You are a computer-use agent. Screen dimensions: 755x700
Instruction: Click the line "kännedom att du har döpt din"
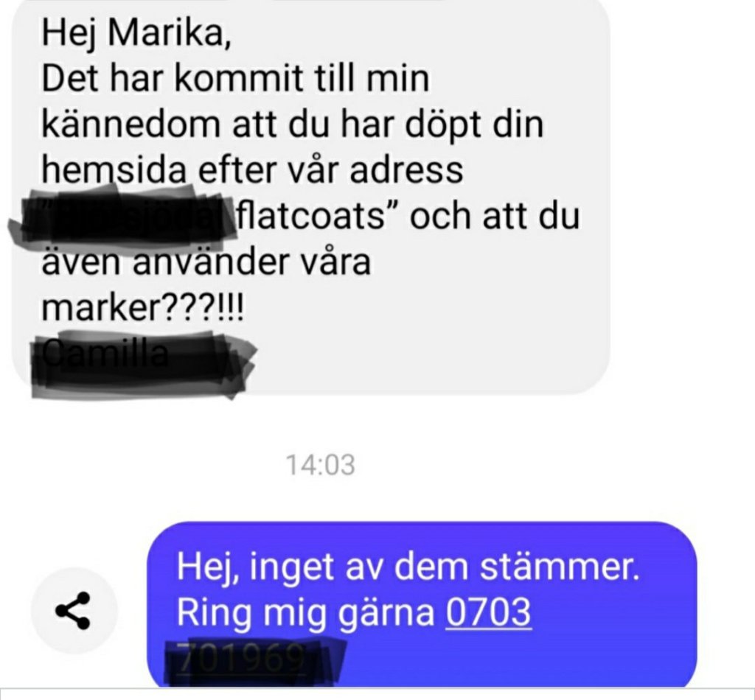point(293,125)
